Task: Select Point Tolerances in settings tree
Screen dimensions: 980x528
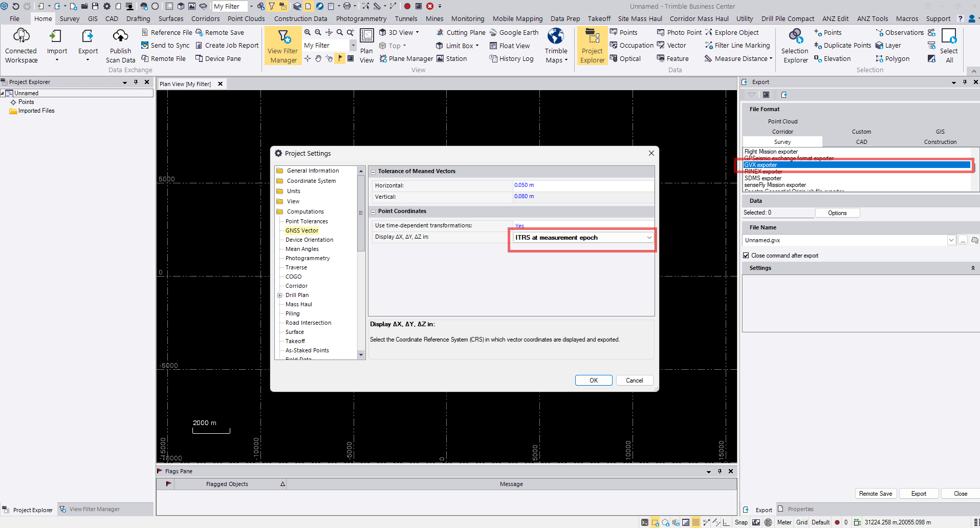Action: tap(307, 221)
